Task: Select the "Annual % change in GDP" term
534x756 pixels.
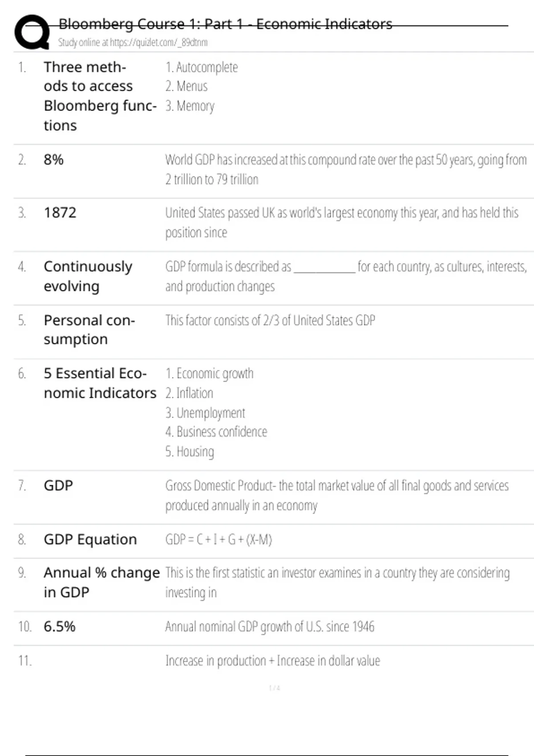Action: tap(101, 582)
